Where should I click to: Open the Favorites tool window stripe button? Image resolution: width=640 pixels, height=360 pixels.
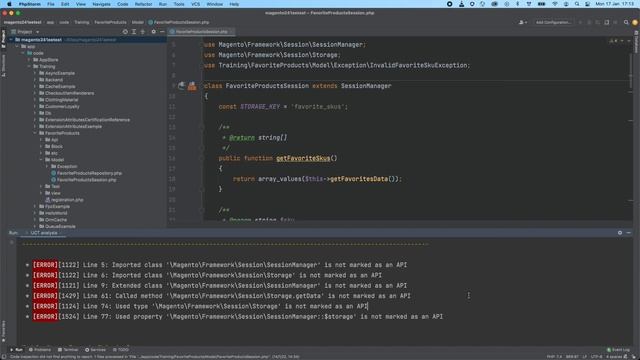(3, 331)
